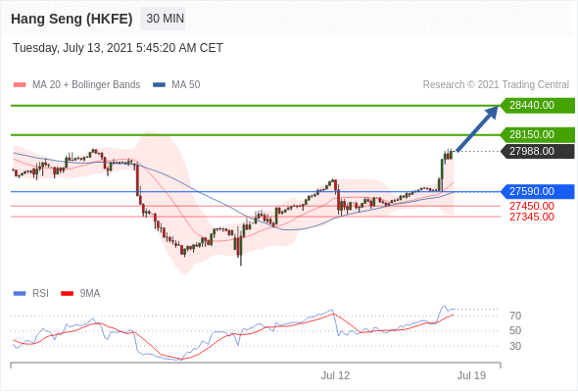The height and width of the screenshot is (392, 578).
Task: Click the Research © 2021 Trading Central credit
Action: tap(496, 85)
